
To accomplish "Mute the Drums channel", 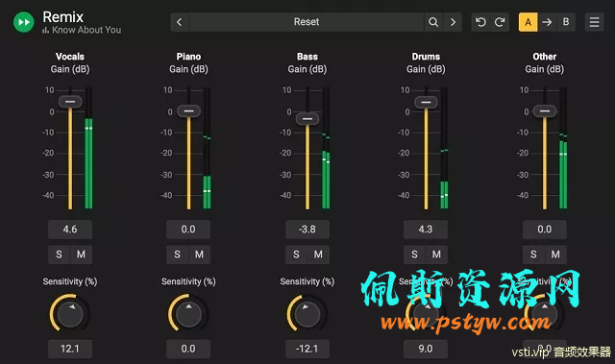I will (436, 255).
